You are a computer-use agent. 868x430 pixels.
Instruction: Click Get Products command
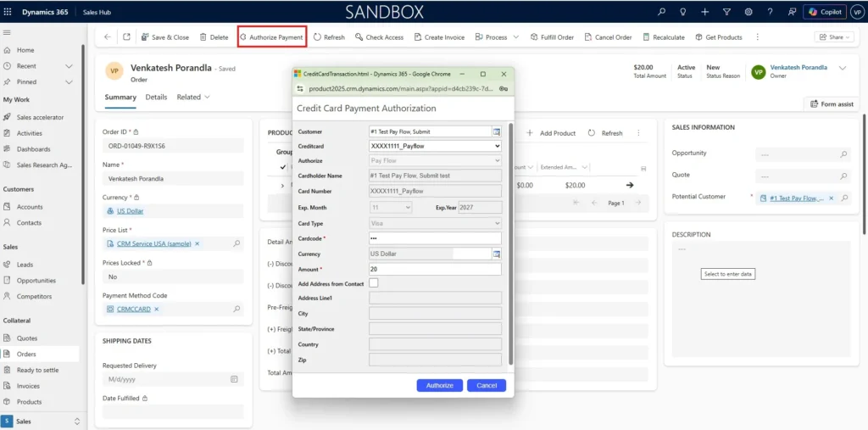(719, 37)
